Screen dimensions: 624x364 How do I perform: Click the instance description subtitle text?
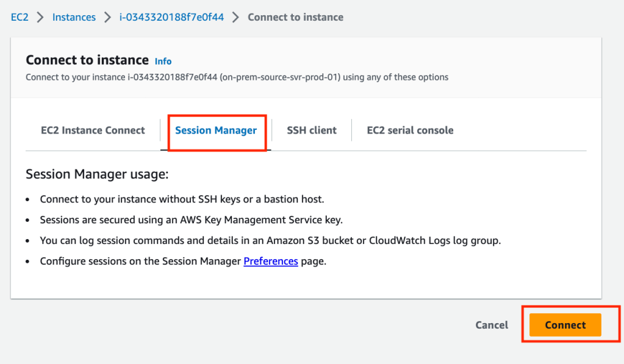237,77
